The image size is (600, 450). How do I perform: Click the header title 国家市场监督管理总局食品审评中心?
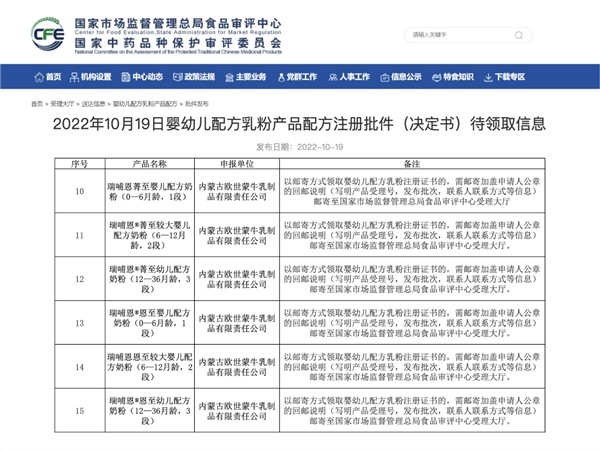pyautogui.click(x=178, y=23)
